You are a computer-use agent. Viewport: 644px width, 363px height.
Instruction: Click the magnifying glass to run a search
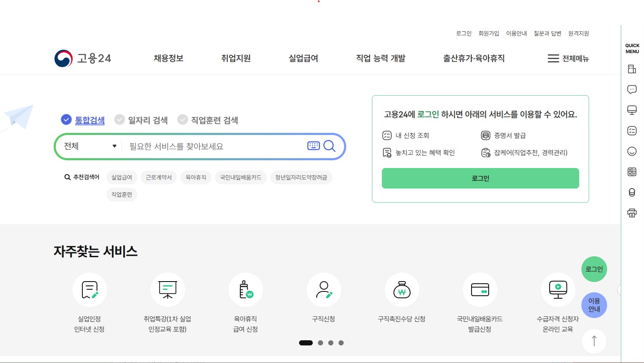pyautogui.click(x=330, y=146)
